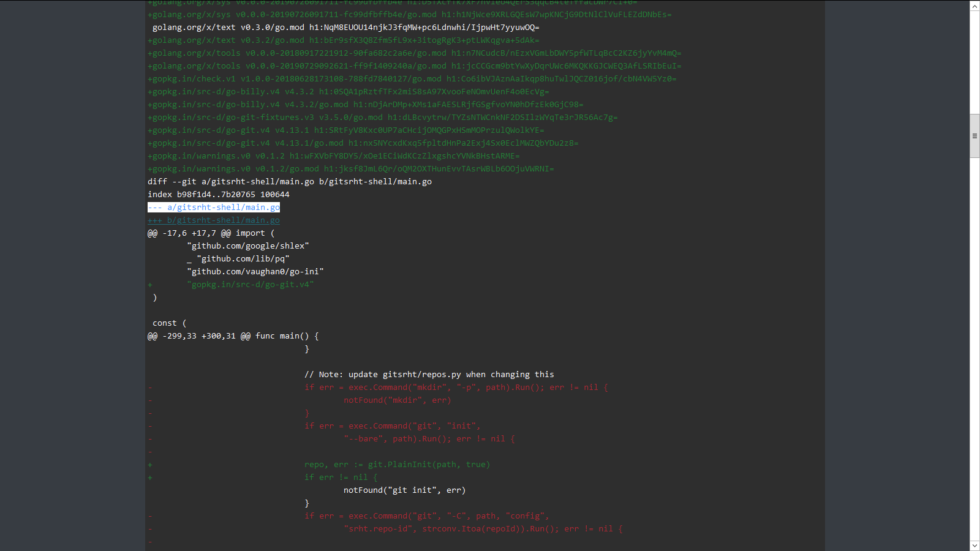Click the '@@ -299,33 +300,31 @@ func main()' hunk header
Image resolution: width=980 pixels, height=551 pixels.
coord(233,336)
